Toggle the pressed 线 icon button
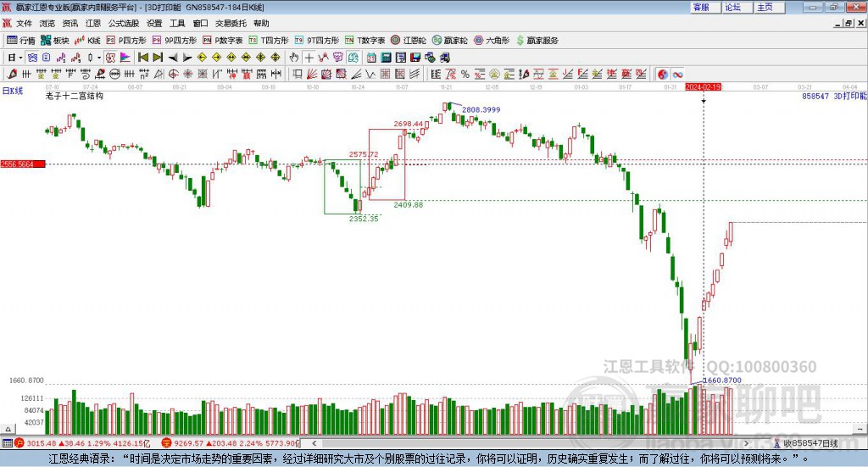The width and height of the screenshot is (868, 467). click(x=353, y=58)
